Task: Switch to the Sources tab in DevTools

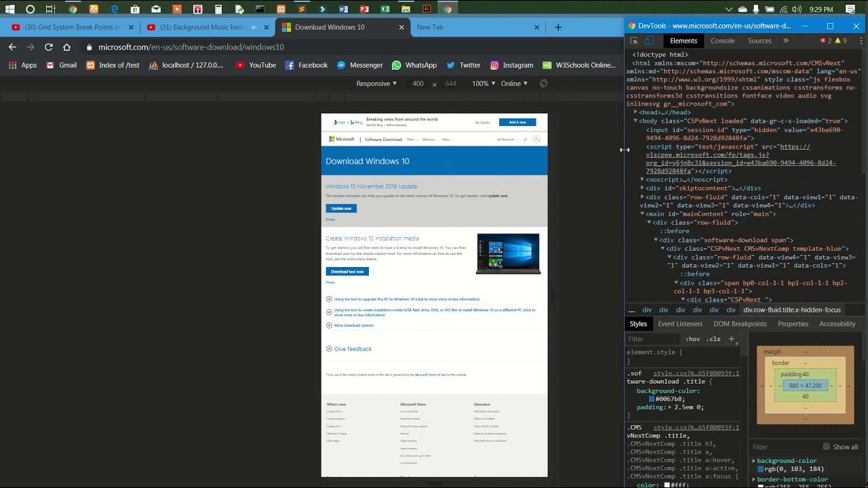Action: point(759,41)
